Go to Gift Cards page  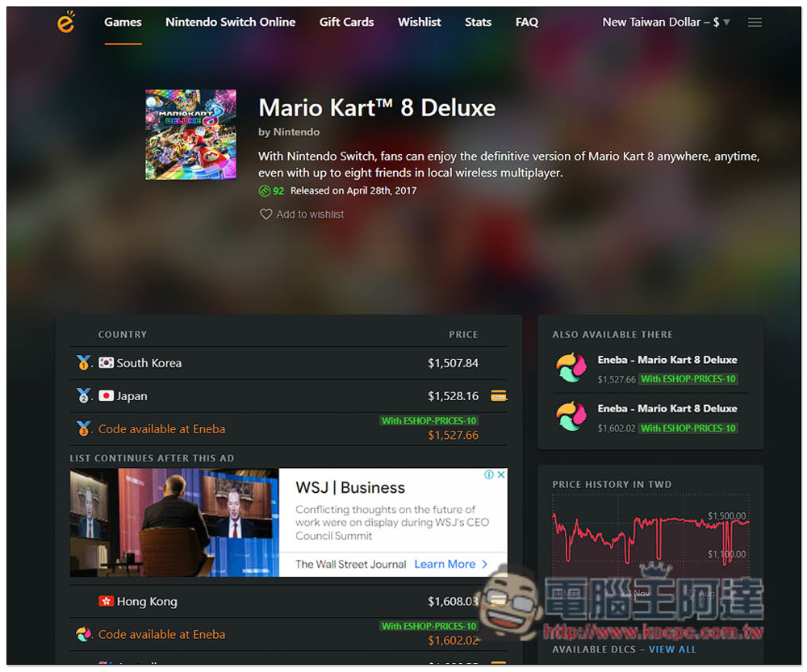pos(346,22)
